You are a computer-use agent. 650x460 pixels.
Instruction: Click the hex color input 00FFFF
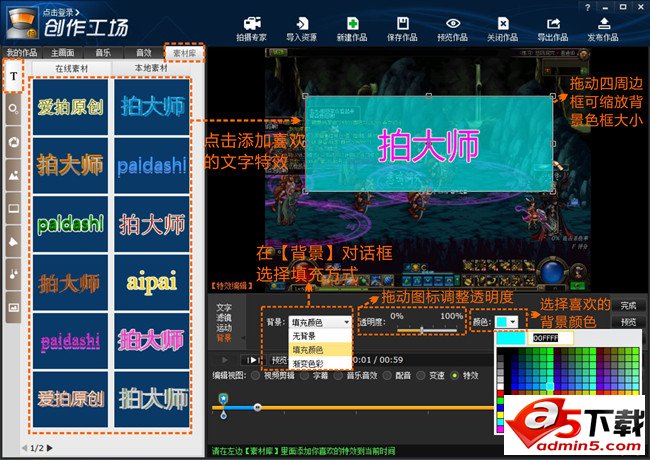551,338
